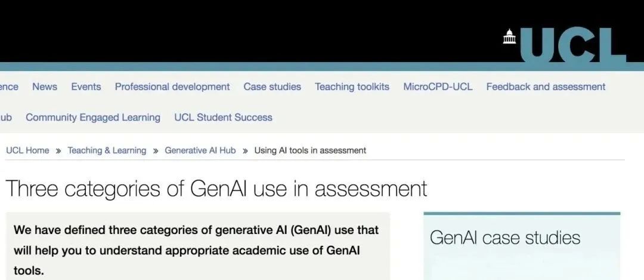Click the GenAI case studies panel heading
Viewport: 644px width, 280px height.
click(505, 238)
